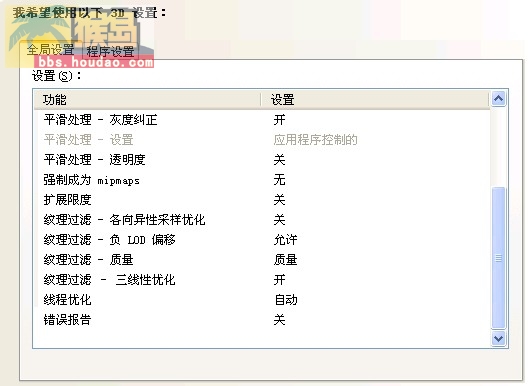Select 纹理过滤 - 三线性优化 row

(x=262, y=280)
